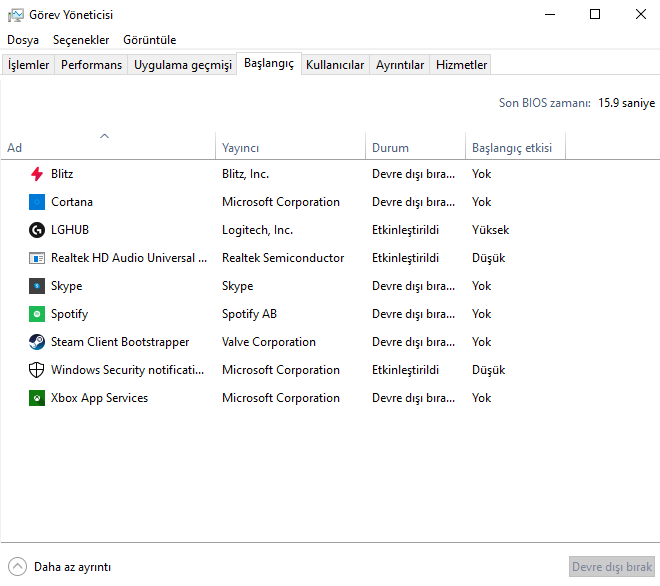This screenshot has width=660, height=586.
Task: Sort by Başlangıç etkisi column header
Action: point(513,148)
